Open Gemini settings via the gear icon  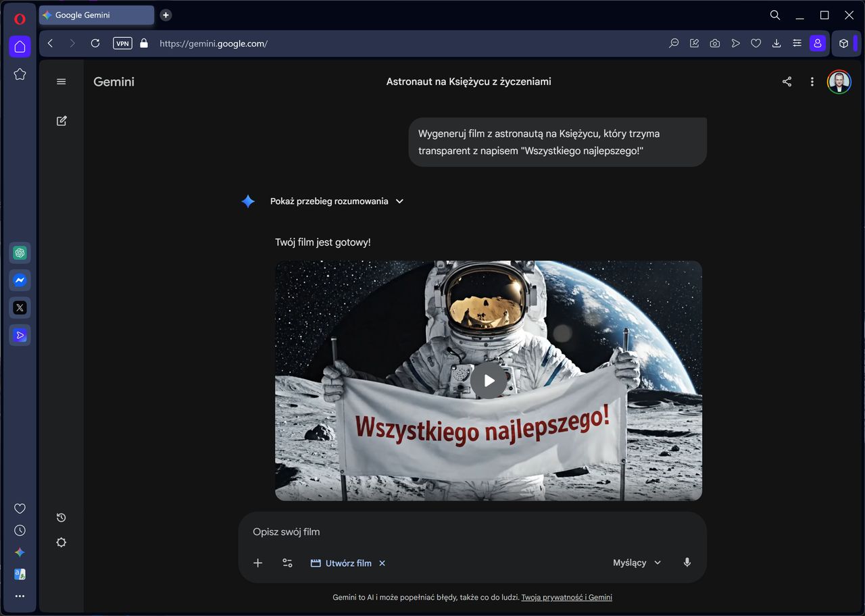pyautogui.click(x=61, y=542)
